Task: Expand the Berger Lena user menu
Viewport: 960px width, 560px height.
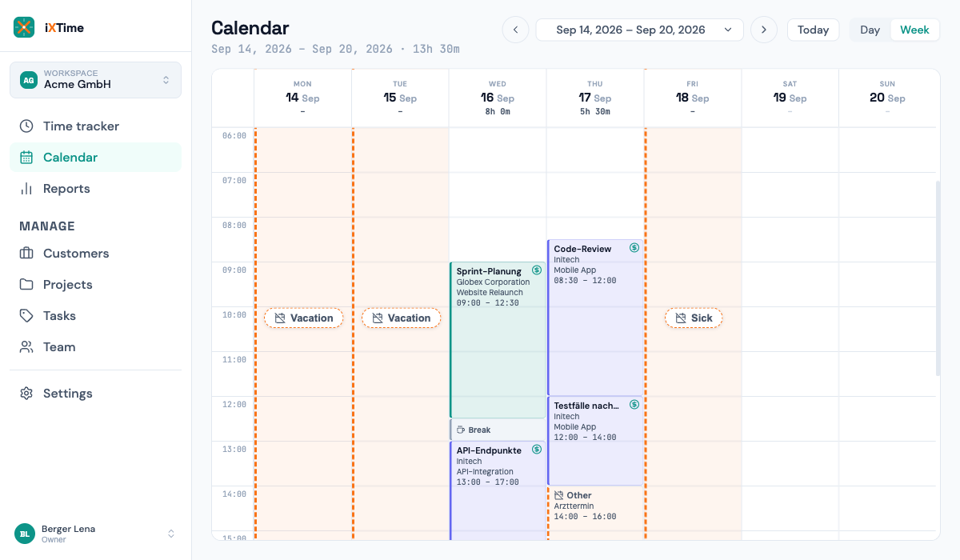Action: pyautogui.click(x=95, y=534)
